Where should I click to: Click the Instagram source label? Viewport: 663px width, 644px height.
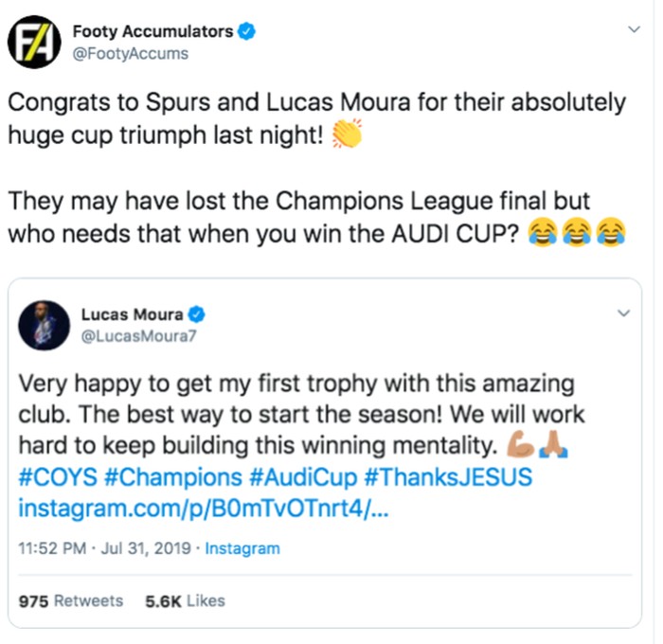(x=242, y=548)
